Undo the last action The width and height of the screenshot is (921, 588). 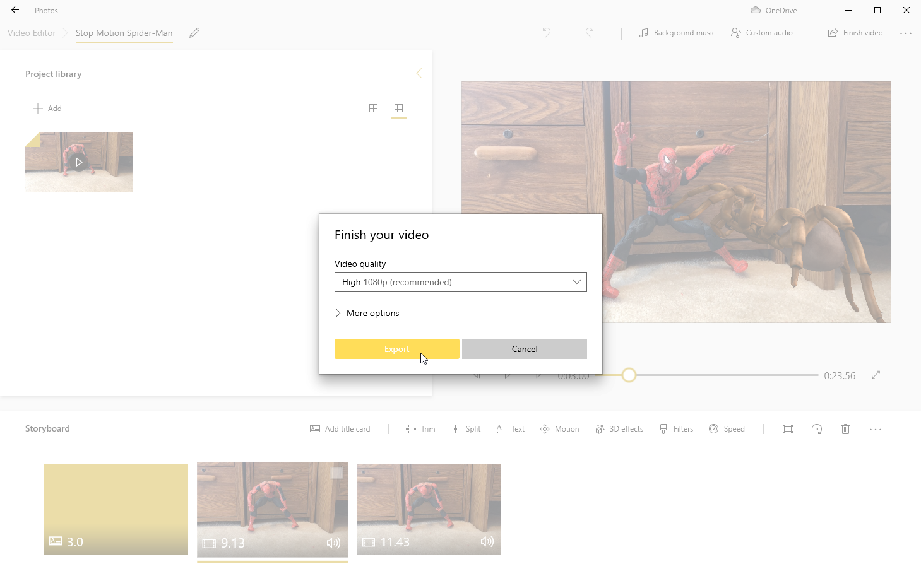(x=547, y=33)
